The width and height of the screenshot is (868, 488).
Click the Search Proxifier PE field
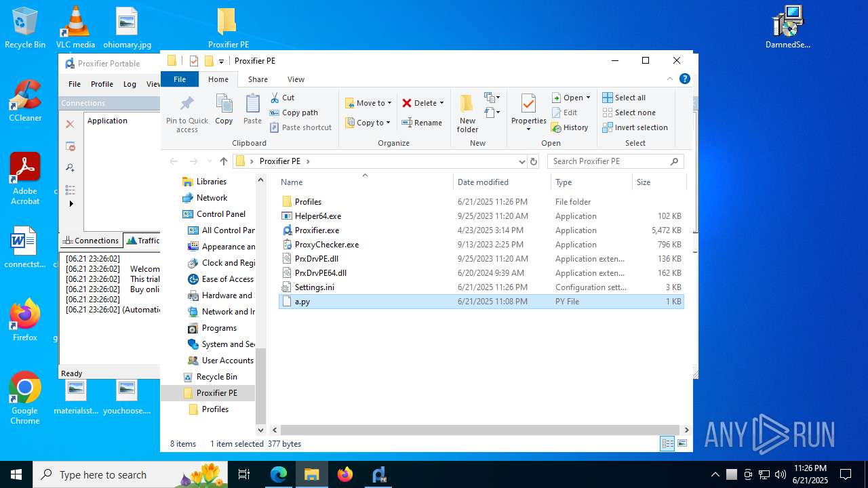616,161
